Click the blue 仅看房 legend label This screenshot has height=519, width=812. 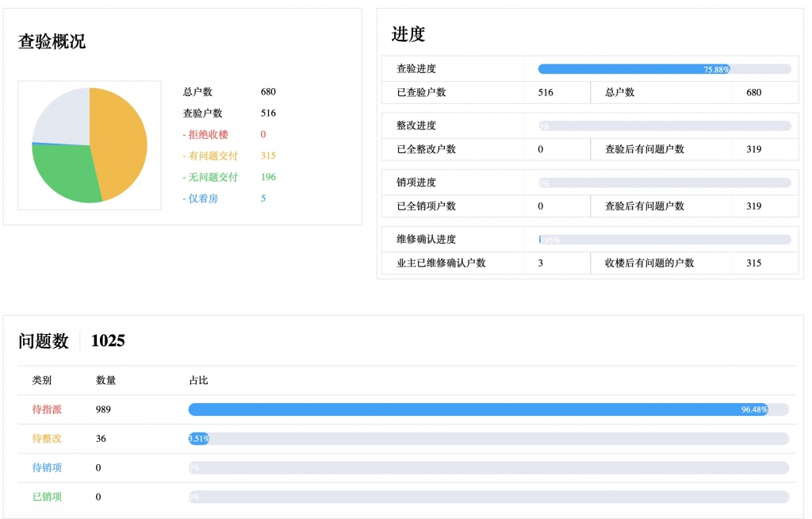[x=201, y=198]
